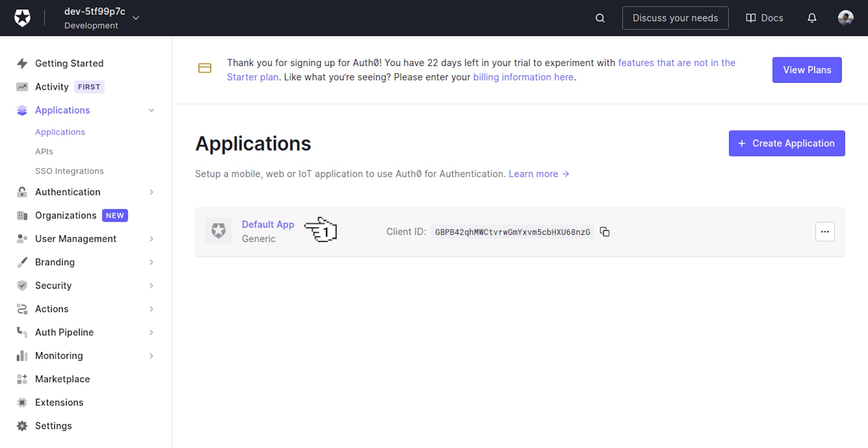This screenshot has width=868, height=448.
Task: Click the Settings gear icon
Action: [x=22, y=425]
